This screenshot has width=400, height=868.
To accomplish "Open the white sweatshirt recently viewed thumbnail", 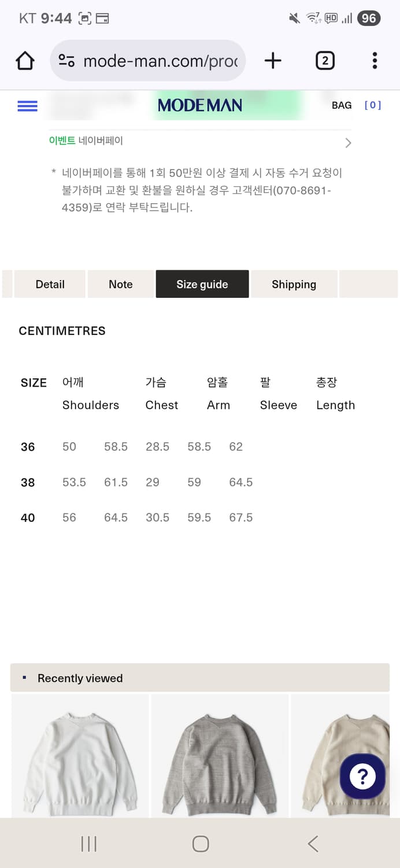I will pyautogui.click(x=80, y=755).
